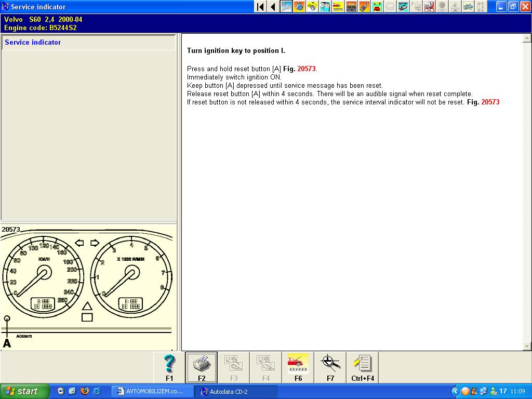Click the yellow '2 3' red car toolbar icon
This screenshot has height=399, width=532.
[x=377, y=6]
